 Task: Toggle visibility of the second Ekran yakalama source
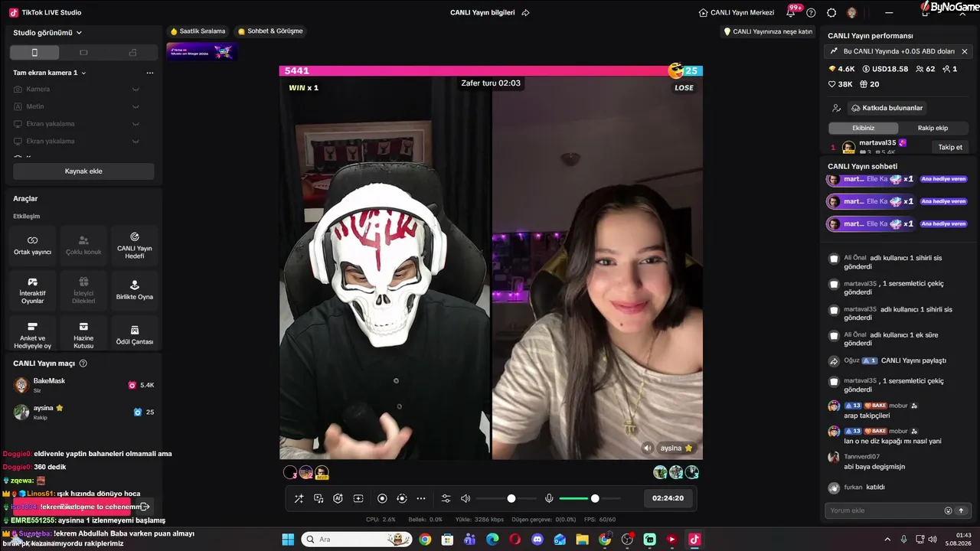(x=136, y=142)
